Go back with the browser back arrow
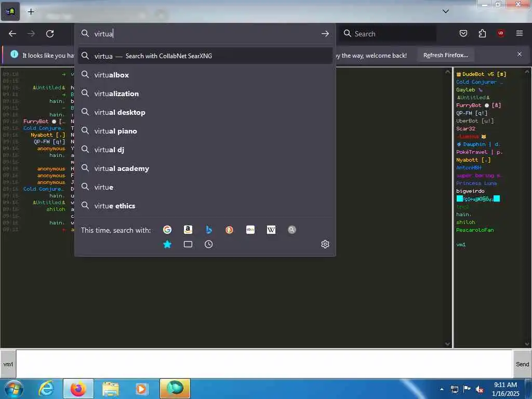 [x=12, y=34]
